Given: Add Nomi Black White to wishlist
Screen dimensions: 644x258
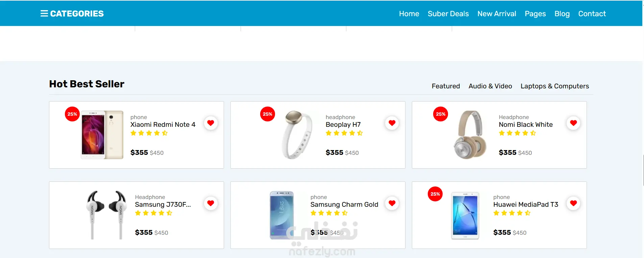Looking at the screenshot, I should point(573,123).
